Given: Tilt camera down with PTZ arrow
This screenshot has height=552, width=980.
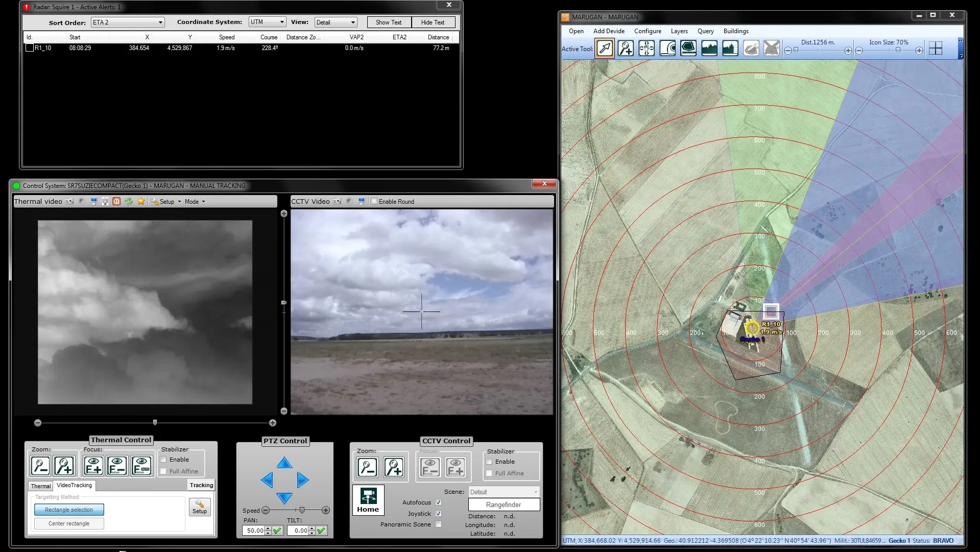Looking at the screenshot, I should click(284, 497).
